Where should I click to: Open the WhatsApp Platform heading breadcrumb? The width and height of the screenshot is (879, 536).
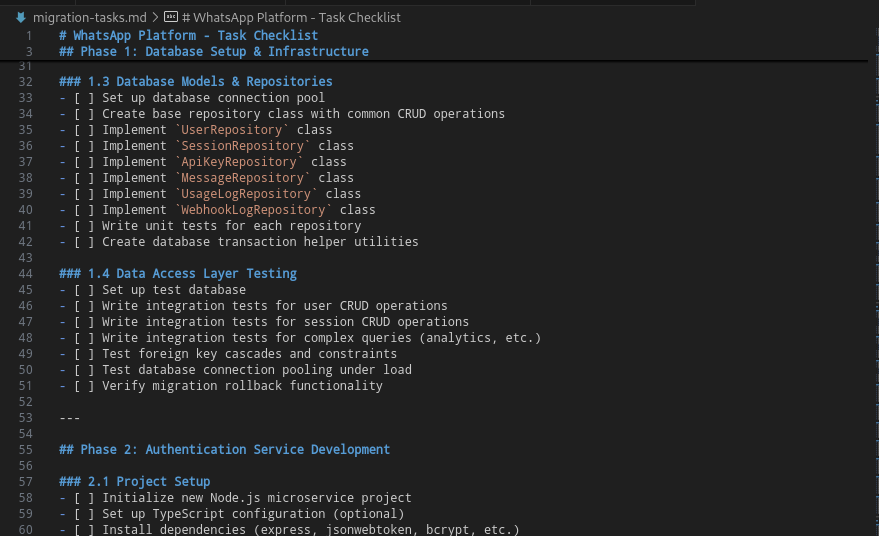[x=289, y=17]
